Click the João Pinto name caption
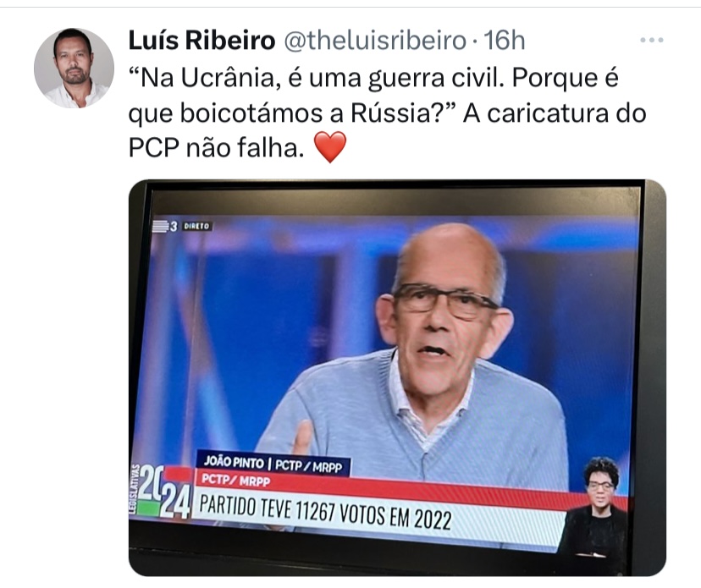701x588 pixels. coord(273,464)
